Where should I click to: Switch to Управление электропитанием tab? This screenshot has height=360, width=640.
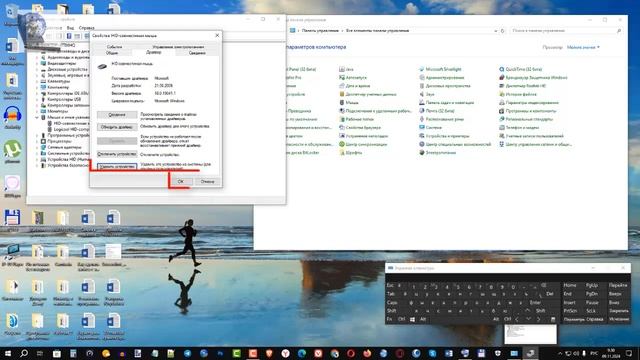(178, 47)
